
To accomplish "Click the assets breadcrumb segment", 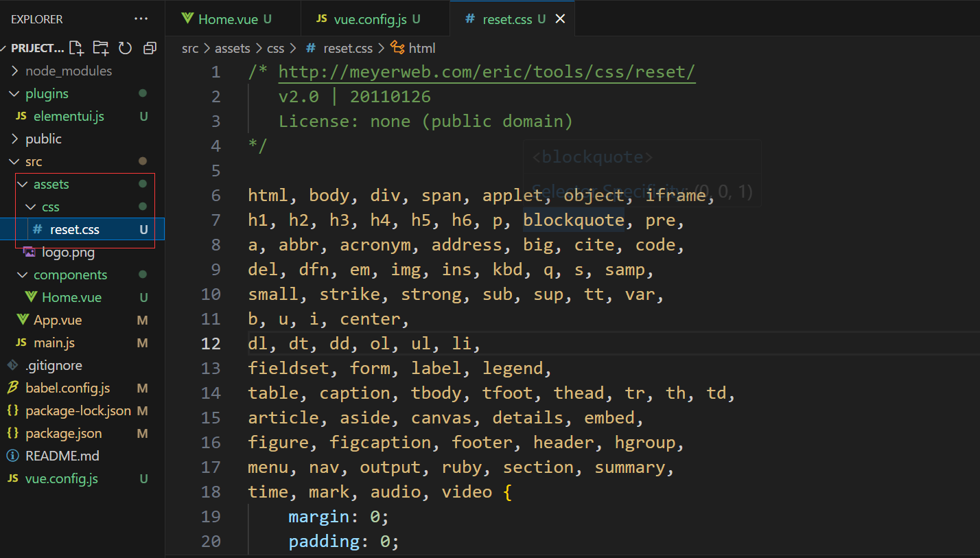I will [x=233, y=48].
